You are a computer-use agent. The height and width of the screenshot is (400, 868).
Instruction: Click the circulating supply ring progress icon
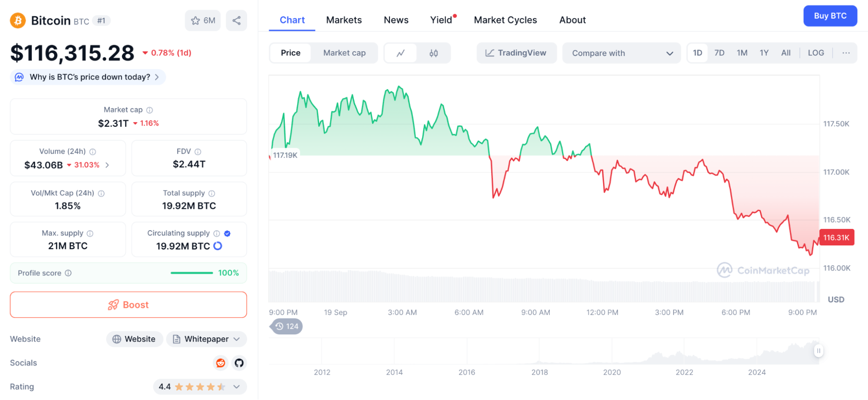coord(218,246)
